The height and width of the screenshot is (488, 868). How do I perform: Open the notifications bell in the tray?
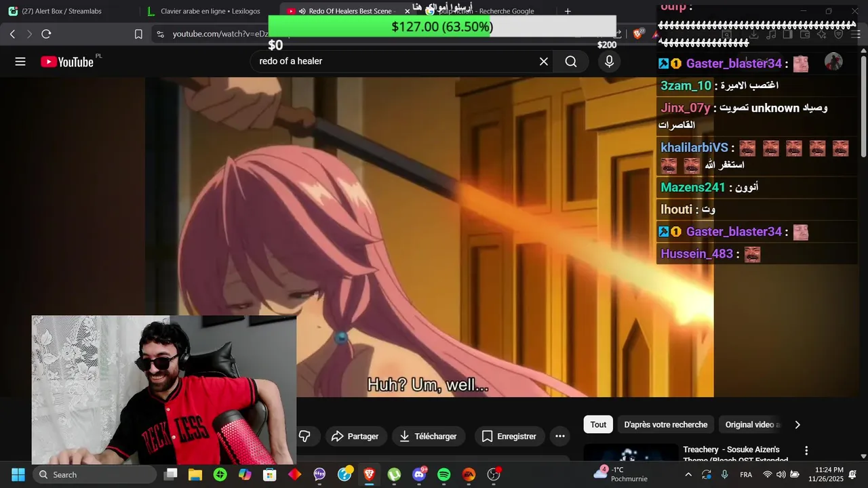pos(854,474)
